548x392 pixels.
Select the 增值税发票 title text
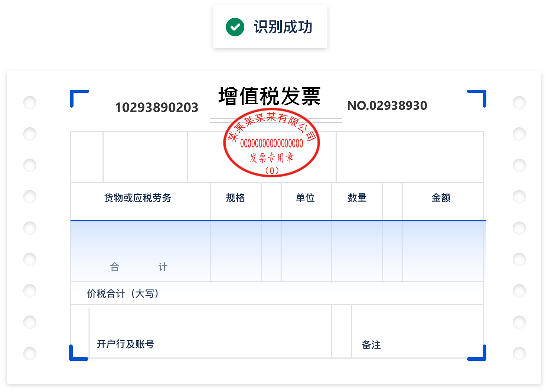pos(269,97)
